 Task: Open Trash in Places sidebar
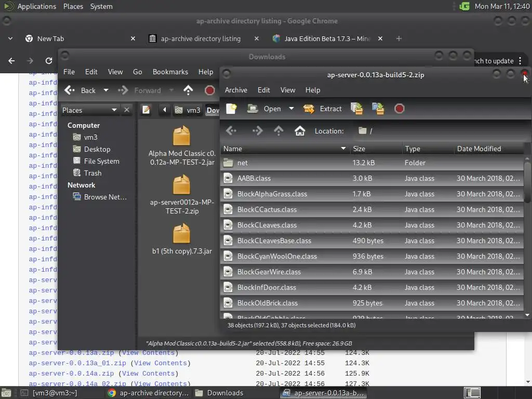(87, 173)
